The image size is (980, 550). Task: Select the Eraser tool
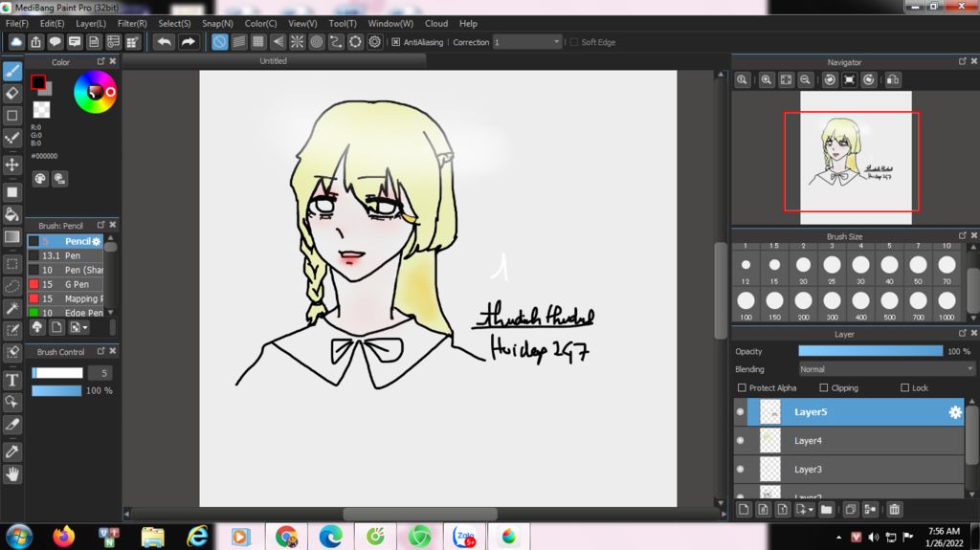(x=12, y=93)
